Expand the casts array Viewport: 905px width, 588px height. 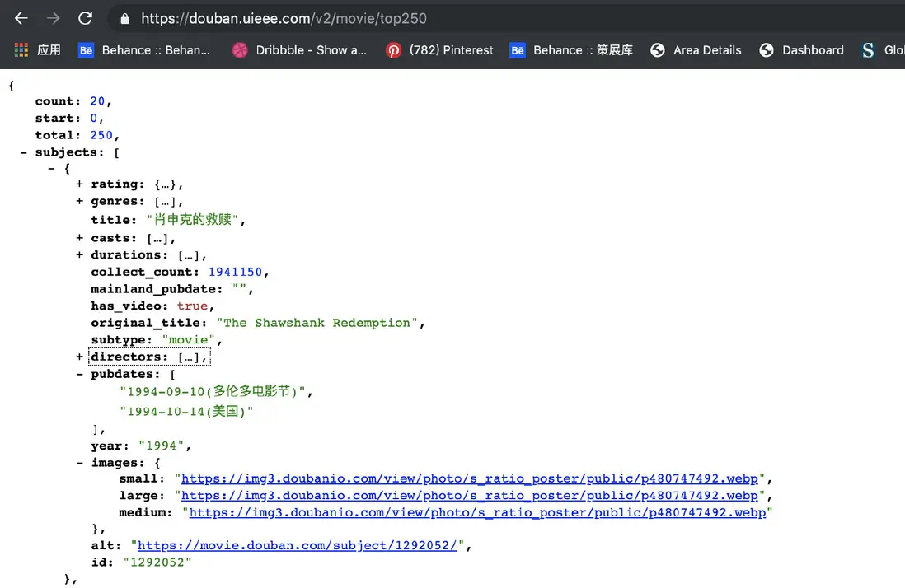[x=80, y=238]
